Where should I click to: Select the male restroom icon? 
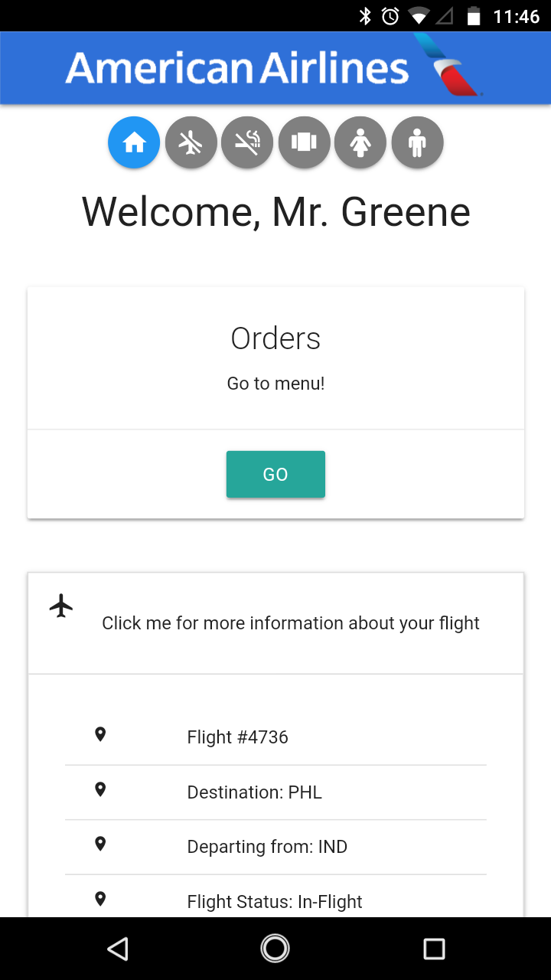coord(417,142)
